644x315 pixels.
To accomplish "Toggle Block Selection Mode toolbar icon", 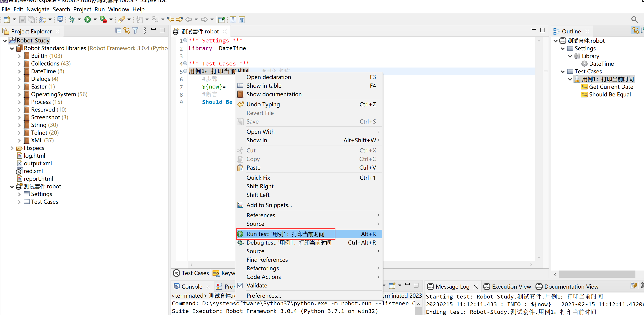I will click(233, 19).
